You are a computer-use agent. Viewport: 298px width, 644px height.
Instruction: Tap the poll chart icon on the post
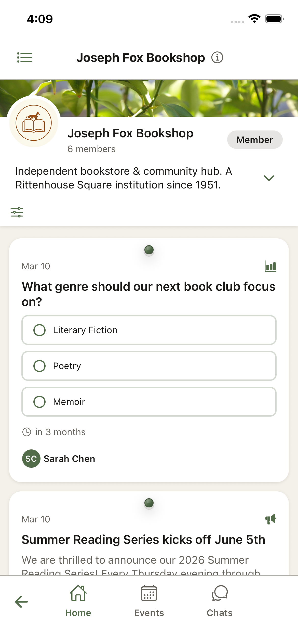(270, 266)
